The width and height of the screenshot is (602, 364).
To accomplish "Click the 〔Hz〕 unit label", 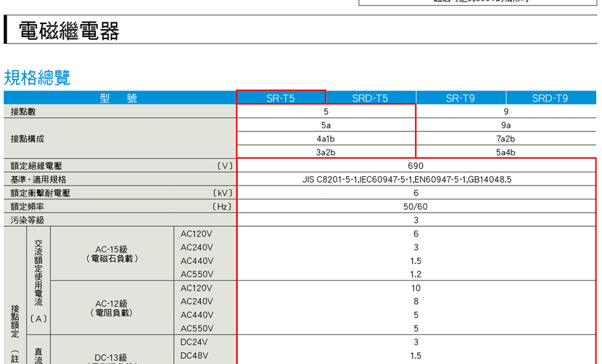I will pyautogui.click(x=222, y=207).
